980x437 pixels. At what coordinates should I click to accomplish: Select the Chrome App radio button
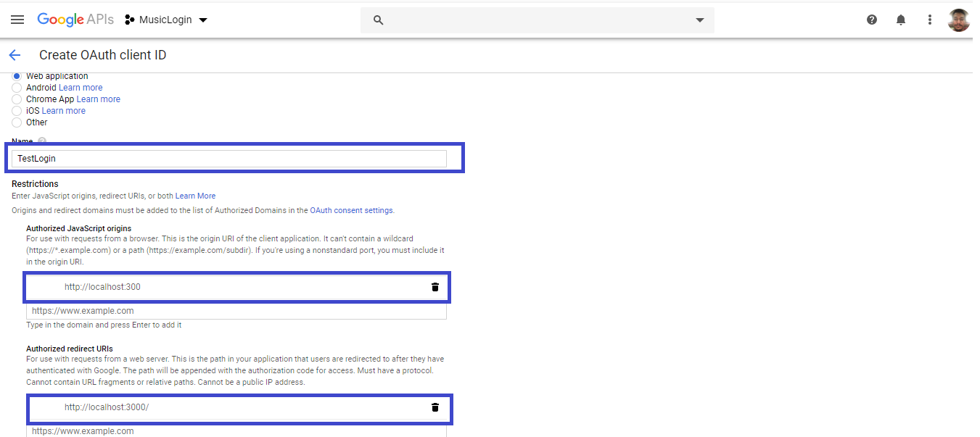point(17,99)
